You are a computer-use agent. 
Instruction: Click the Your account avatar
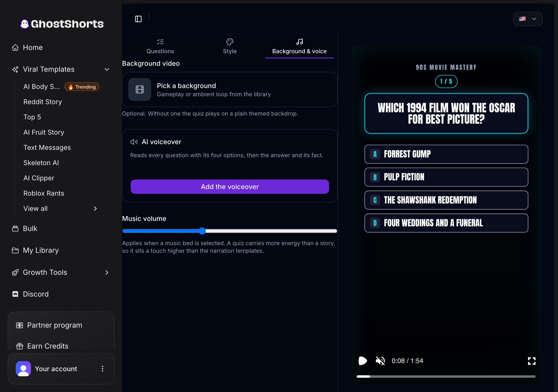pos(23,369)
